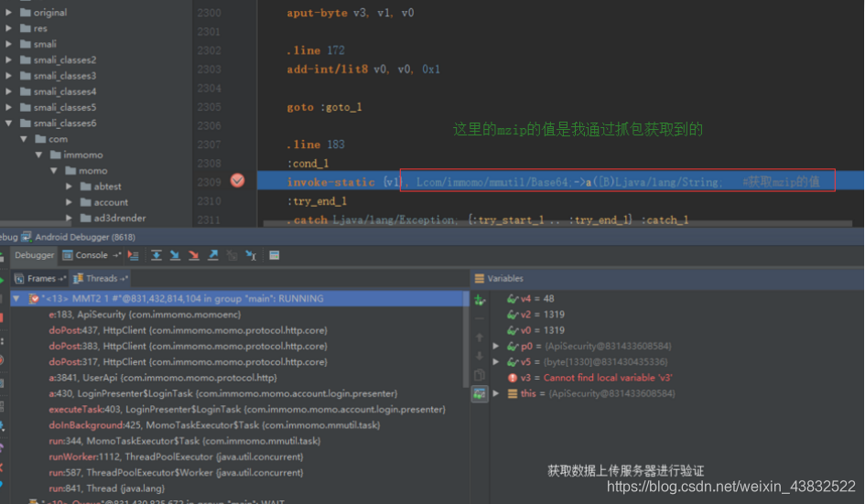
Task: Click the goto :goto_1 code line
Action: point(324,107)
